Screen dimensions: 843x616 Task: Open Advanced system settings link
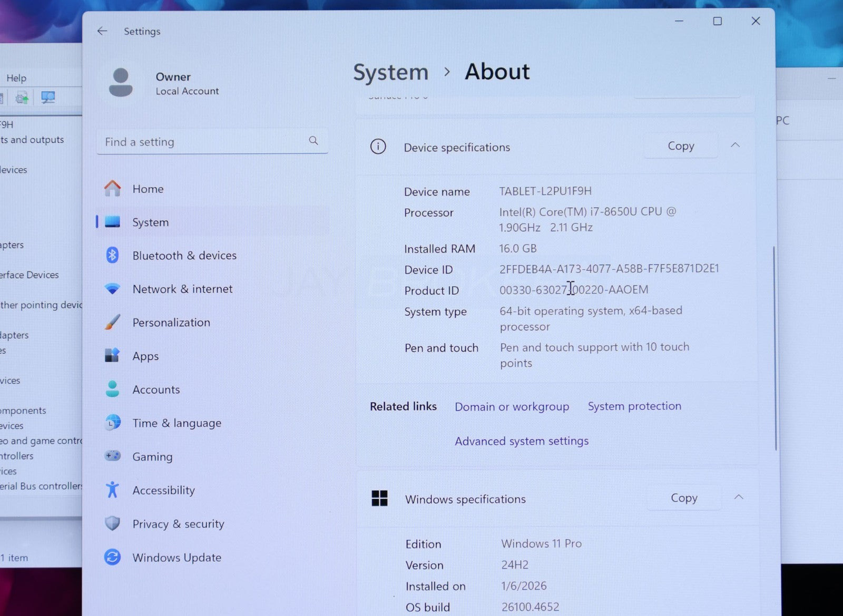(x=522, y=441)
